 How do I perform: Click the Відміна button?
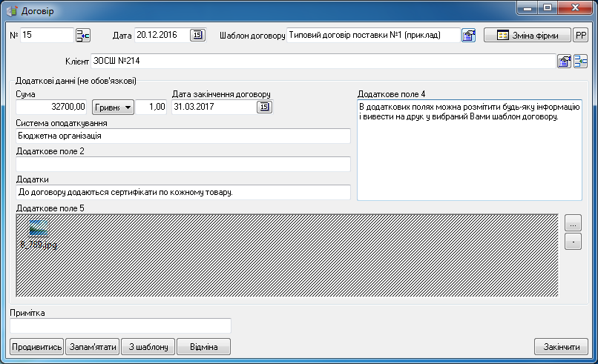[x=203, y=346]
